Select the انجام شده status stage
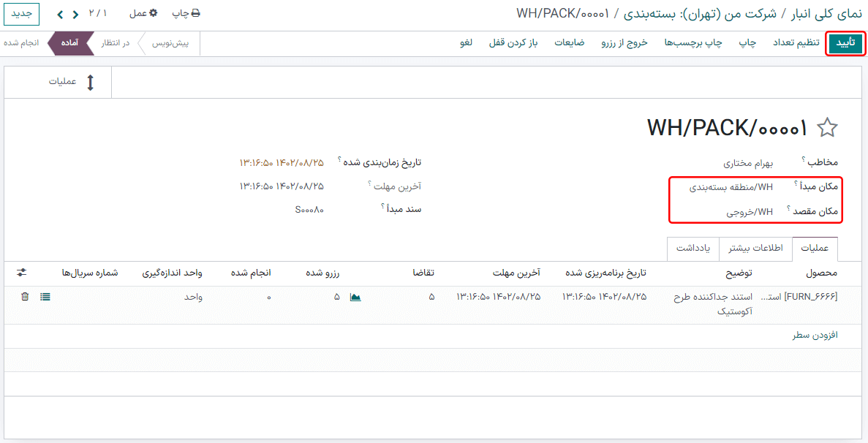Screen dimensions: 868x443 point(22,43)
